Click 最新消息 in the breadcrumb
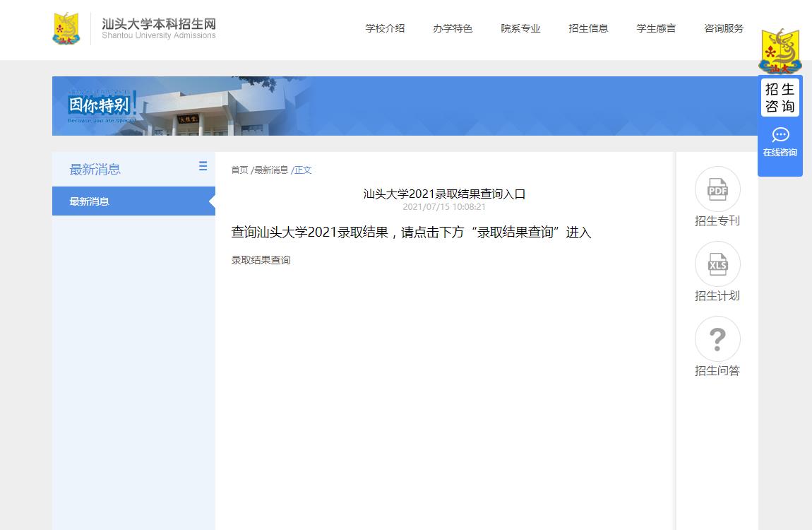This screenshot has width=812, height=530. (x=271, y=170)
